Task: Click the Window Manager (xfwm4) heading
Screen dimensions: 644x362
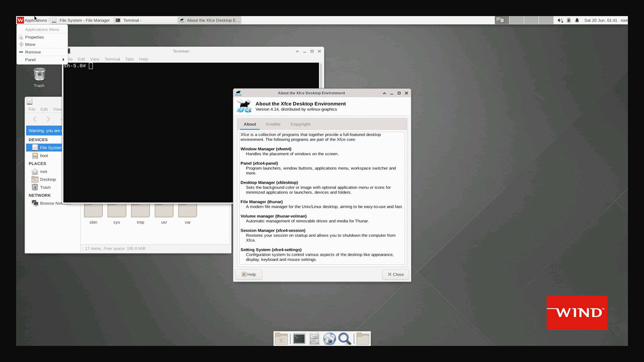Action: (266, 149)
